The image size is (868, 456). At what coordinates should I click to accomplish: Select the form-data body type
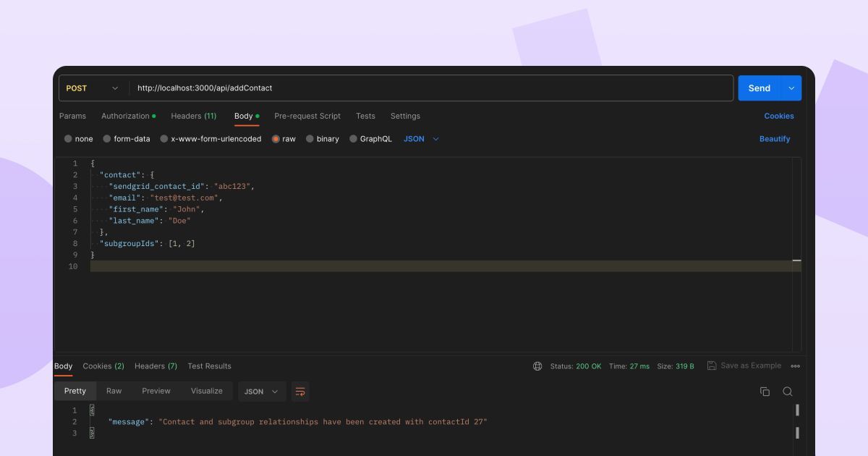coord(108,139)
